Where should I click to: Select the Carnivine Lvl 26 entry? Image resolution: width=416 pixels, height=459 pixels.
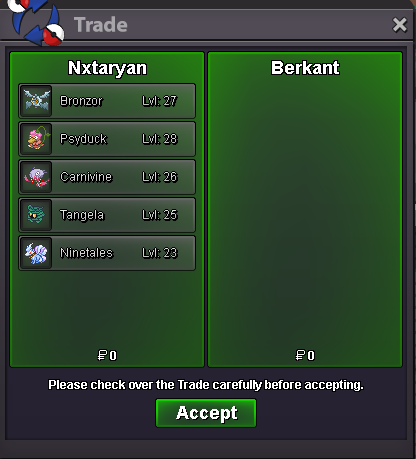[107, 177]
